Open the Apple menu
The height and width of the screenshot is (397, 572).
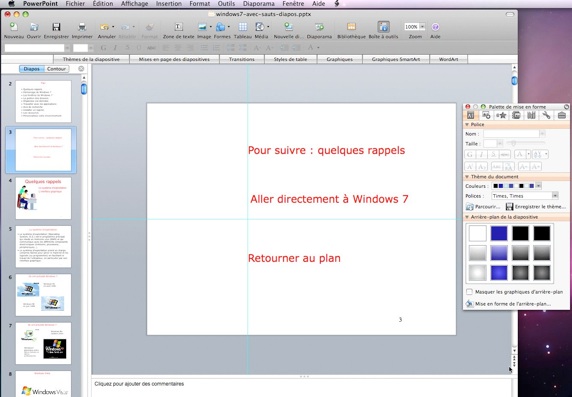pyautogui.click(x=11, y=4)
